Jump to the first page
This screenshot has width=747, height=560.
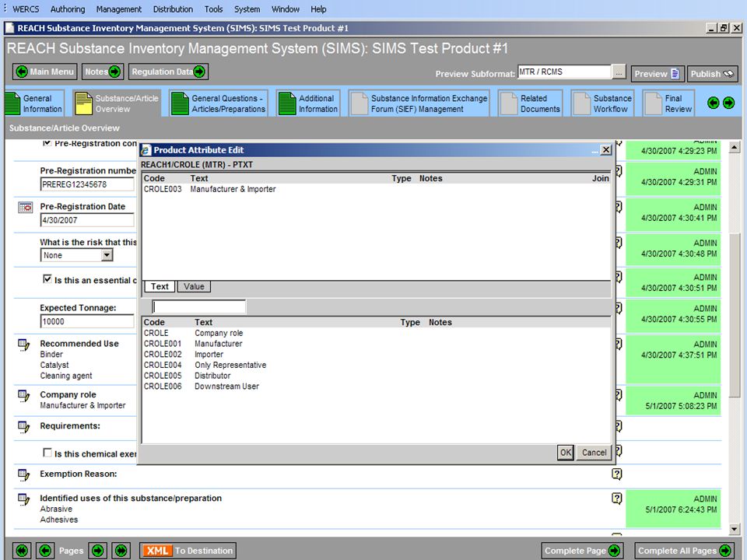coord(22,551)
